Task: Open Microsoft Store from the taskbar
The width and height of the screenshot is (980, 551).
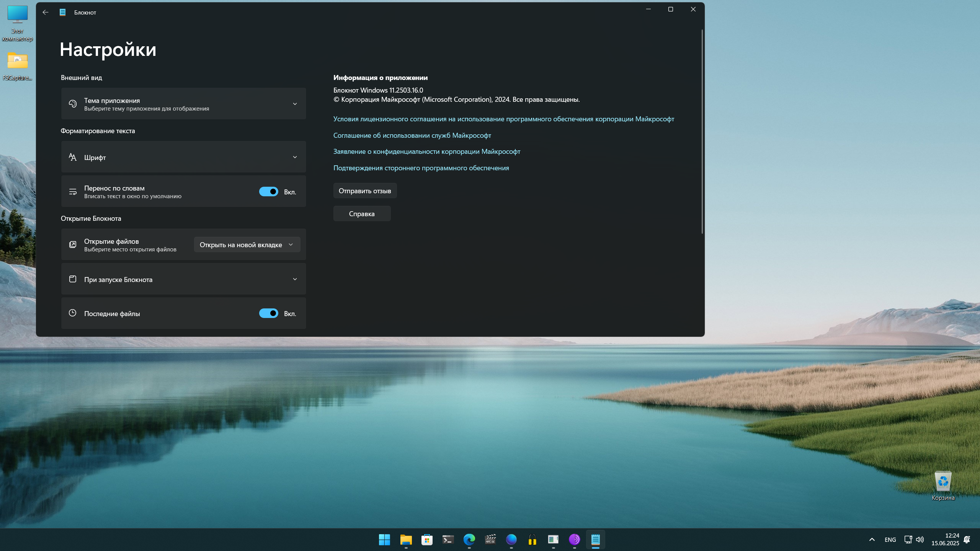Action: (427, 540)
